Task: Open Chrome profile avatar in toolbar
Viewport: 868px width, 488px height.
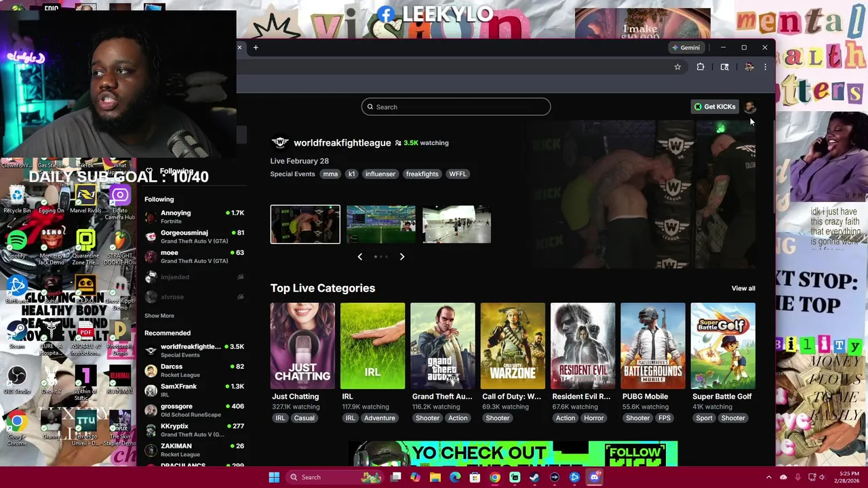Action: 749,67
